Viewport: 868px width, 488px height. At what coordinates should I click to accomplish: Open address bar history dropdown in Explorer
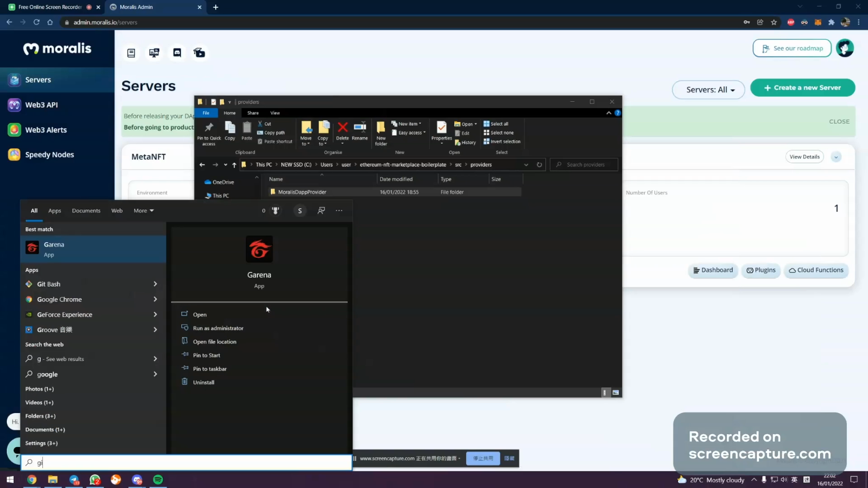tap(526, 165)
